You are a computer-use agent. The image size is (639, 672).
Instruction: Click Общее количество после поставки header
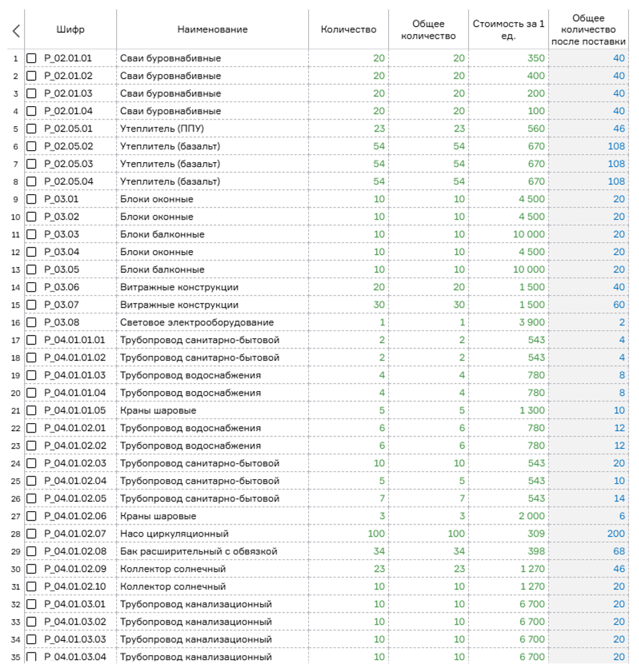pos(588,29)
